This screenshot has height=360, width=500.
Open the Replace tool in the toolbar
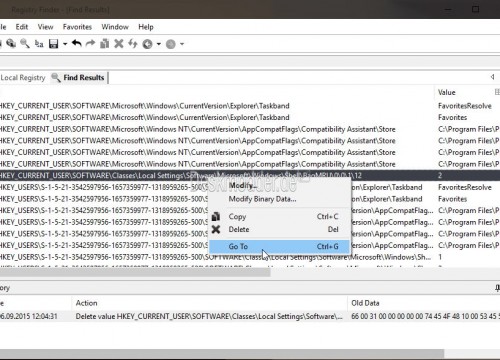39,44
